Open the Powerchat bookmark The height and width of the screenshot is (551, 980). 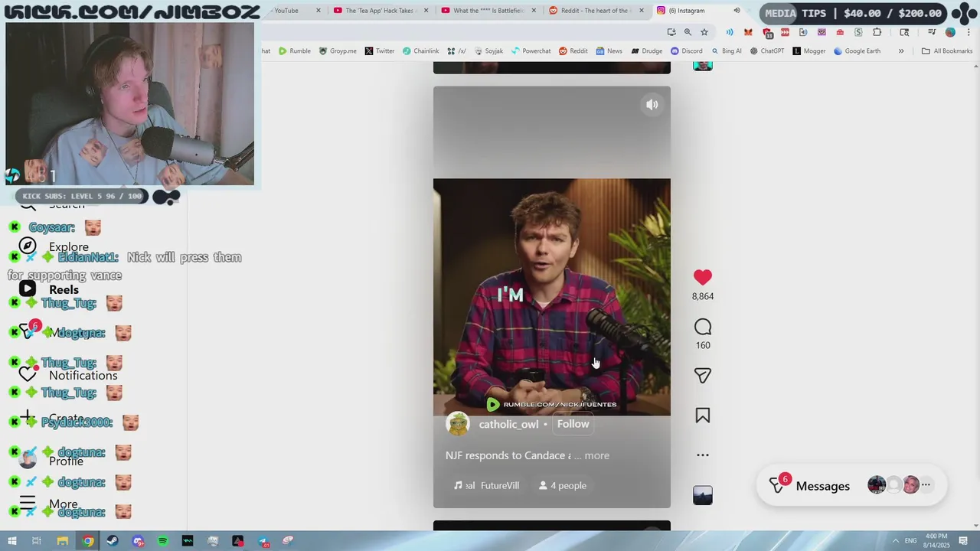[531, 51]
